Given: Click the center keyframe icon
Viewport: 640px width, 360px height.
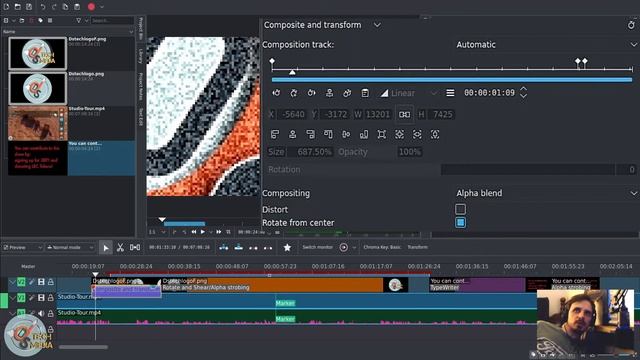Looking at the screenshot, I should pyautogui.click(x=329, y=93).
